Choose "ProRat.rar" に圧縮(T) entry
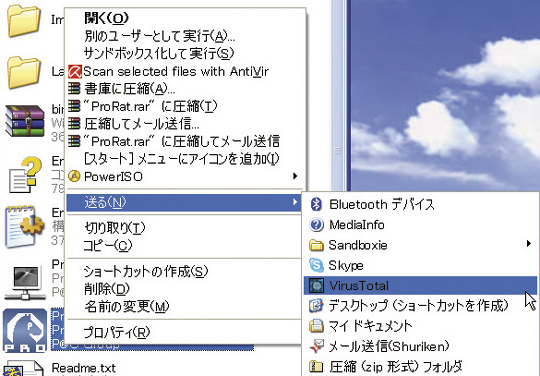Image resolution: width=540 pixels, height=376 pixels. point(185,106)
